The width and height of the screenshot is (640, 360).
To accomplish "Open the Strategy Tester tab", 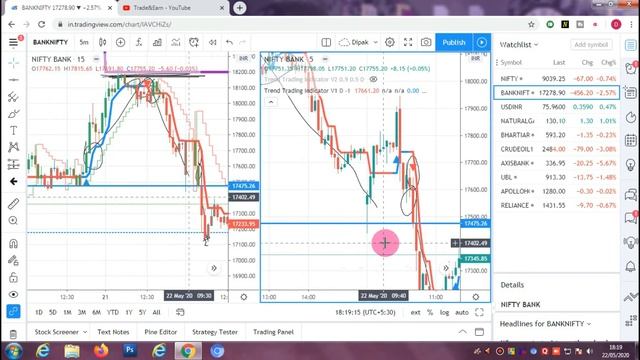I will click(215, 332).
